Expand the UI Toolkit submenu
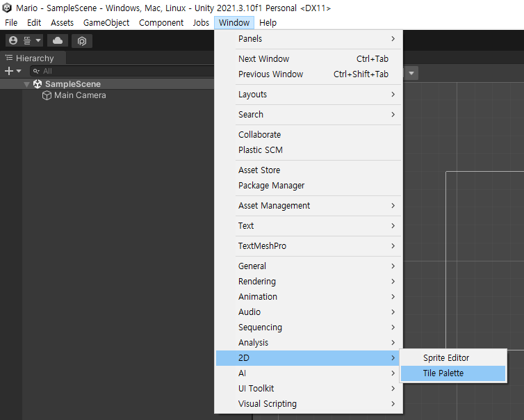The image size is (524, 420). pyautogui.click(x=309, y=389)
